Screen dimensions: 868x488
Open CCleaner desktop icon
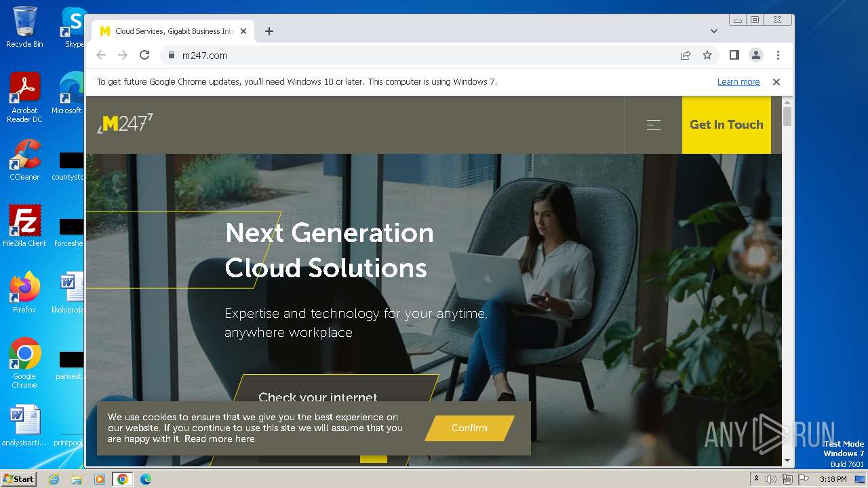click(24, 161)
